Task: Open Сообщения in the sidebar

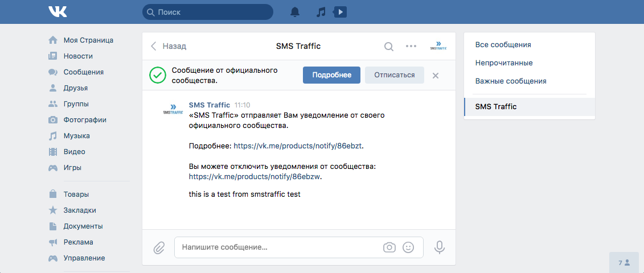Action: pyautogui.click(x=83, y=72)
